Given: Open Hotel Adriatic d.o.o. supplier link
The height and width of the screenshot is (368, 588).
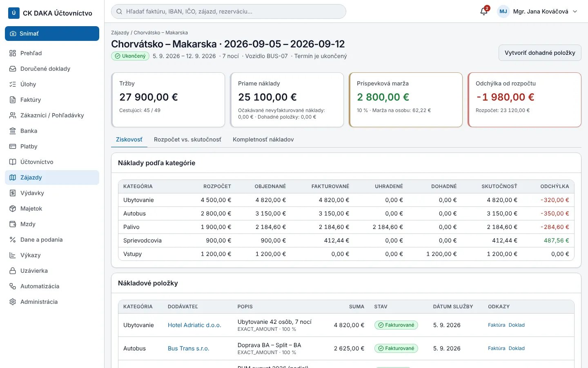Looking at the screenshot, I should [194, 325].
